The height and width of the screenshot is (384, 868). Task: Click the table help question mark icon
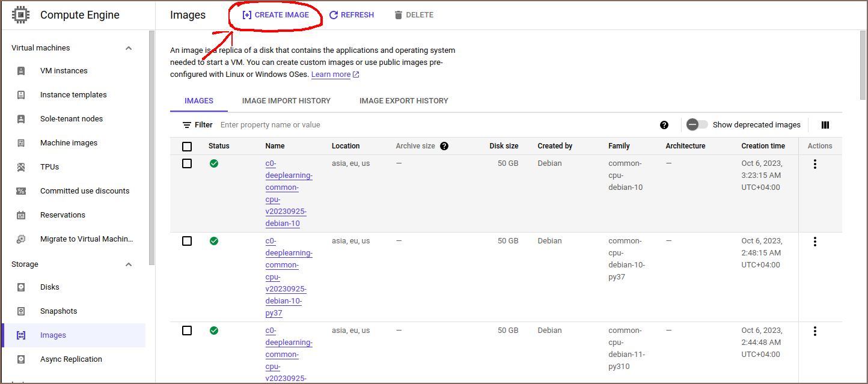pyautogui.click(x=664, y=125)
